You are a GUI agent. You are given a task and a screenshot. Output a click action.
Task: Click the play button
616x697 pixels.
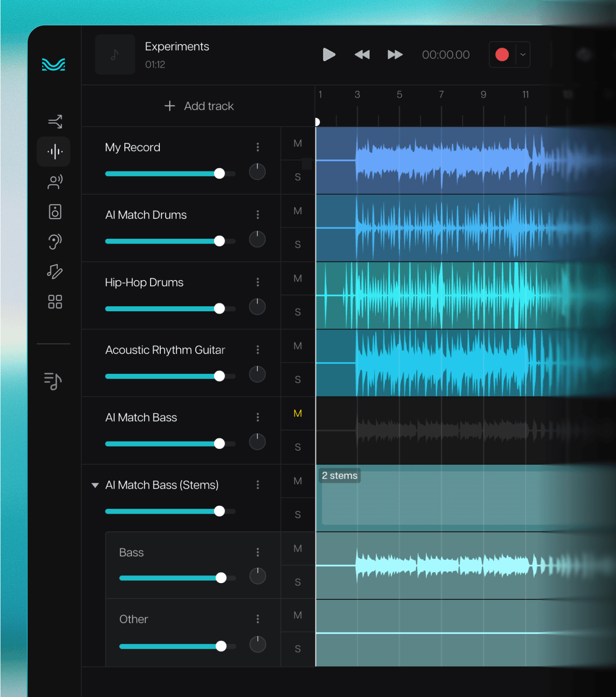(x=329, y=55)
